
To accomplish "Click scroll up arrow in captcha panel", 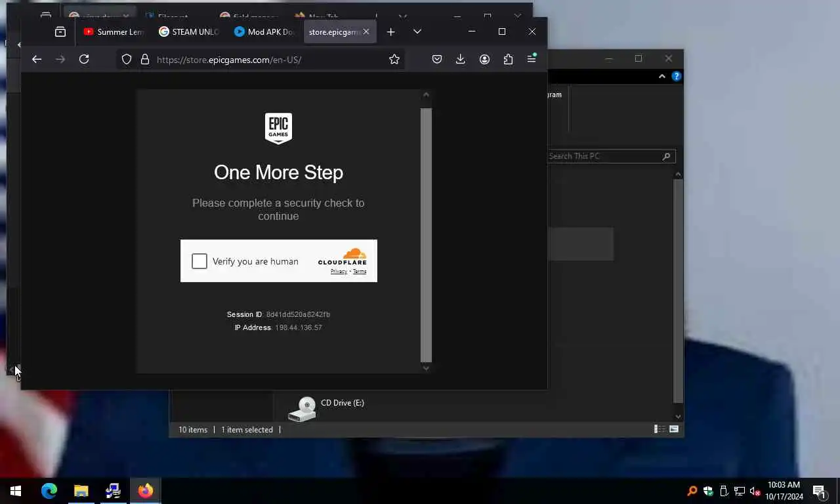I will (426, 95).
